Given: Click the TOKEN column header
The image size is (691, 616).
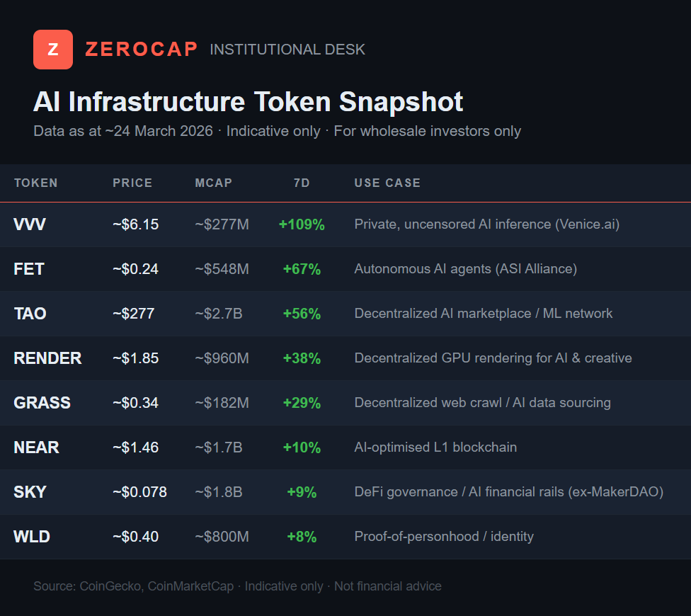Looking at the screenshot, I should pyautogui.click(x=36, y=183).
